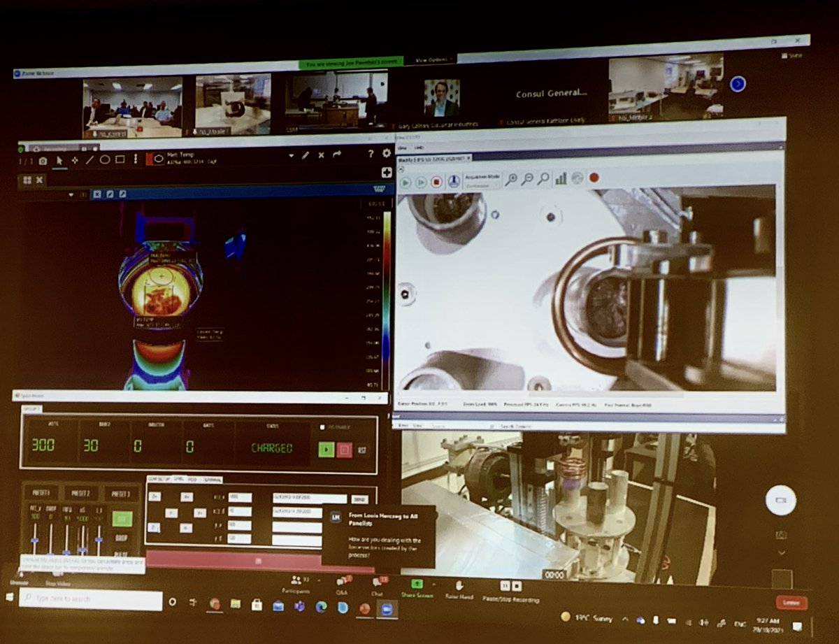Click the green Share Screen button

click(417, 588)
